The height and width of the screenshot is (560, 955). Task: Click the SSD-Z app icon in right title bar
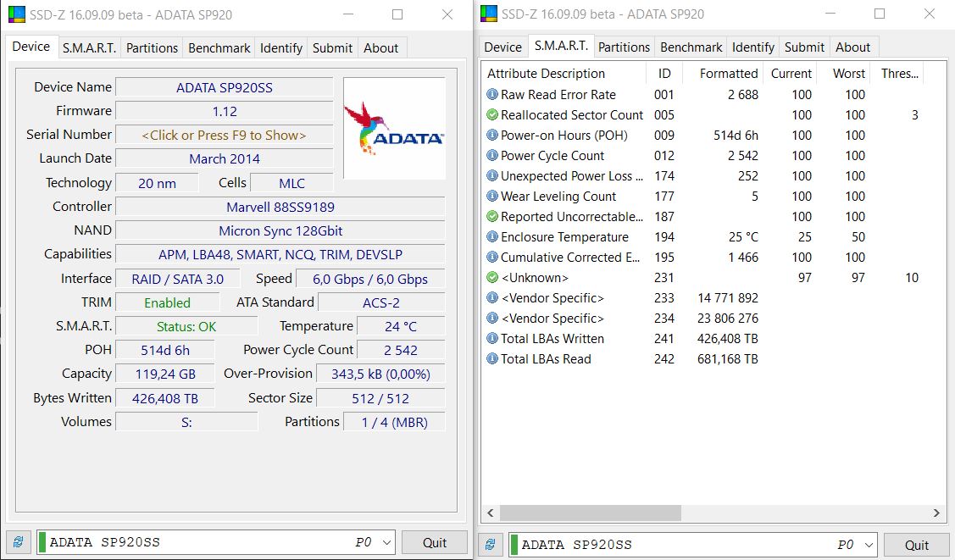pyautogui.click(x=489, y=14)
